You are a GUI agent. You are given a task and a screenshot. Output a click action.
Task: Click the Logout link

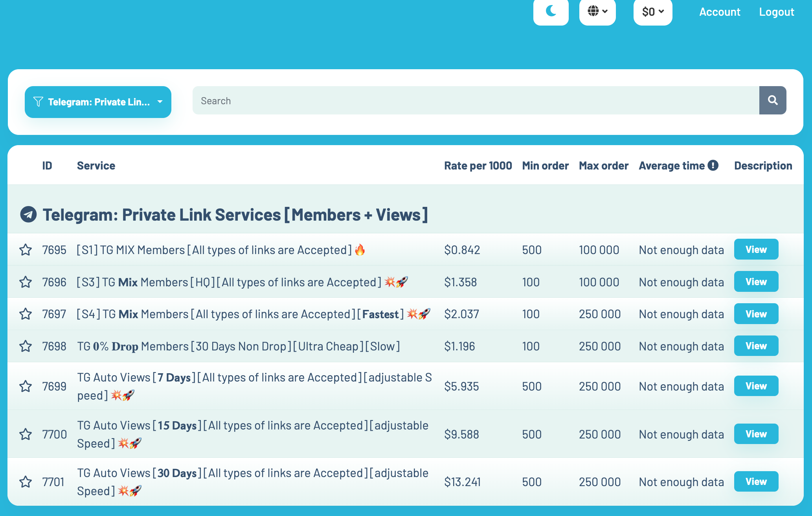[777, 12]
